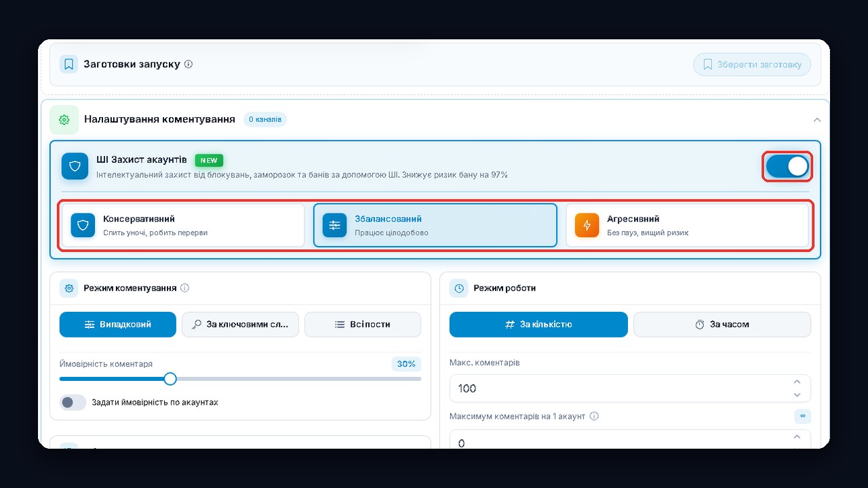
Task: Click the green gear icon of Налаштування коментування
Action: (64, 119)
